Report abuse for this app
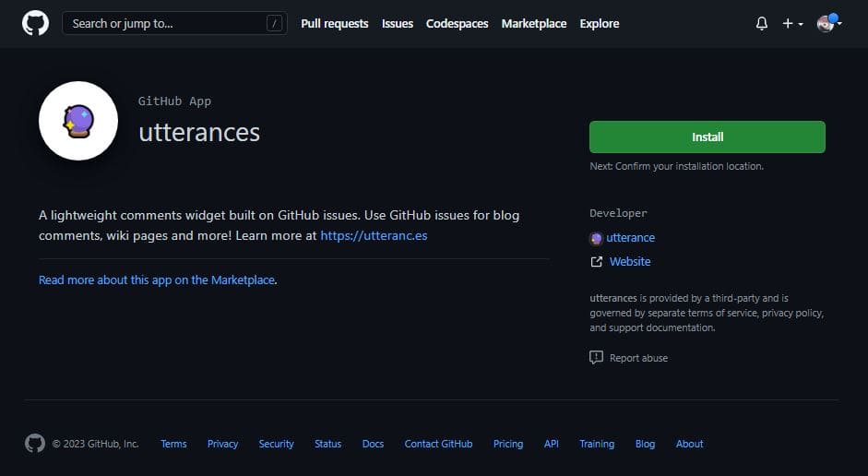868x476 pixels. 638,358
